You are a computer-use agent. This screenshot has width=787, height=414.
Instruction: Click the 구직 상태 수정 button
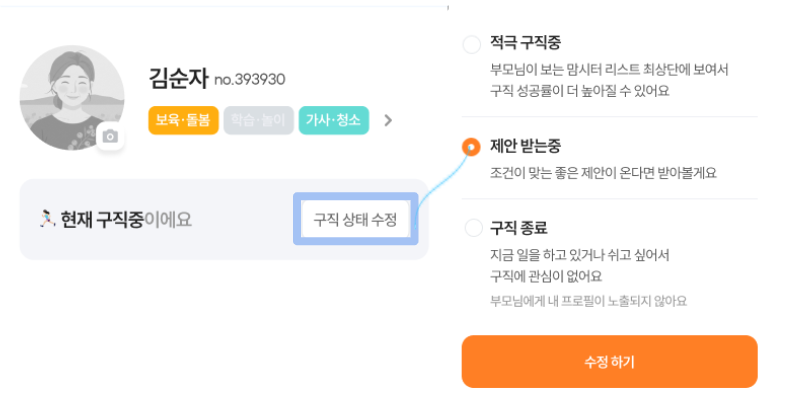click(x=354, y=219)
